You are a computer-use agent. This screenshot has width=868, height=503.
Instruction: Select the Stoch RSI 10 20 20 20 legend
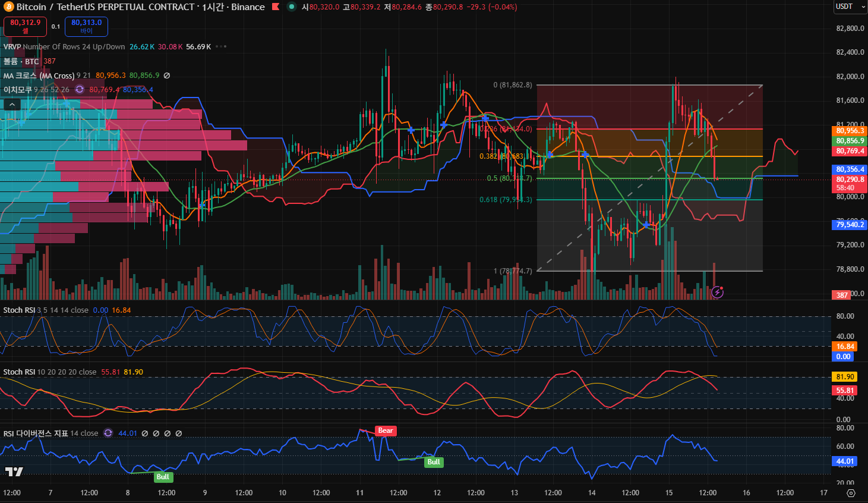(50, 372)
